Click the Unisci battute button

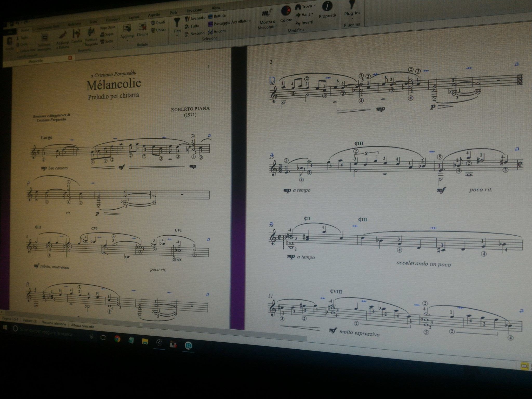click(158, 30)
